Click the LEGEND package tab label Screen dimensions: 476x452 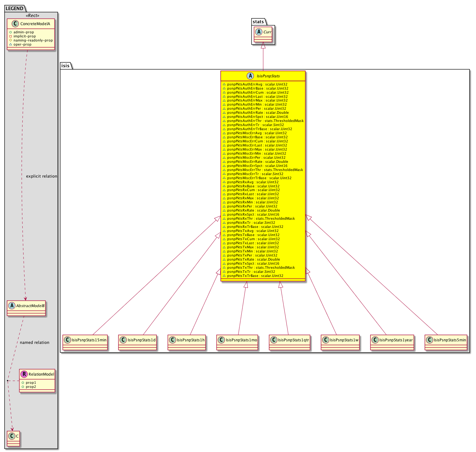(x=14, y=8)
